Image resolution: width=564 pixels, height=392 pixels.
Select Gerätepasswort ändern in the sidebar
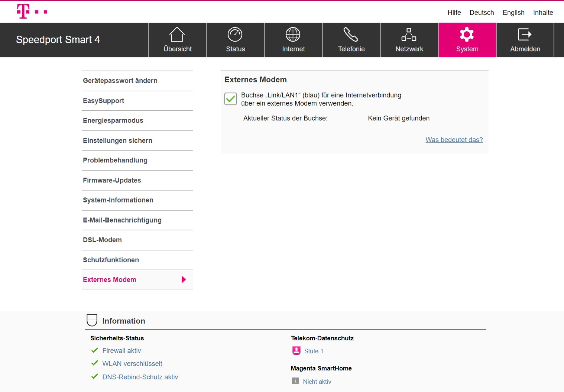click(120, 81)
